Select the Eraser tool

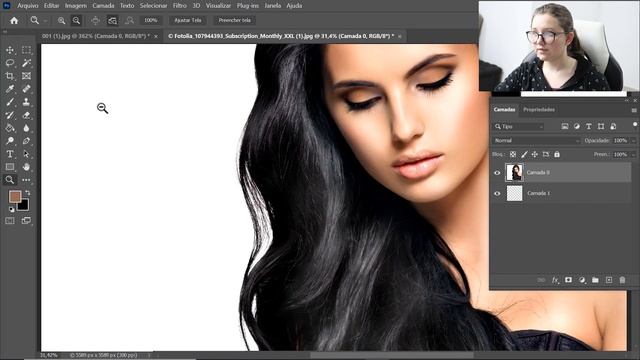pos(26,115)
